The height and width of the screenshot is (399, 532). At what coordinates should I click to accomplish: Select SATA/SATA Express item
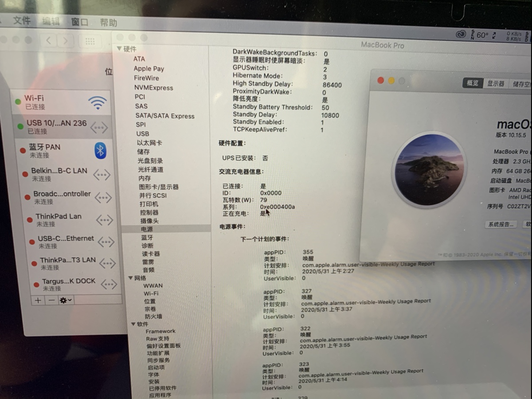pos(165,116)
